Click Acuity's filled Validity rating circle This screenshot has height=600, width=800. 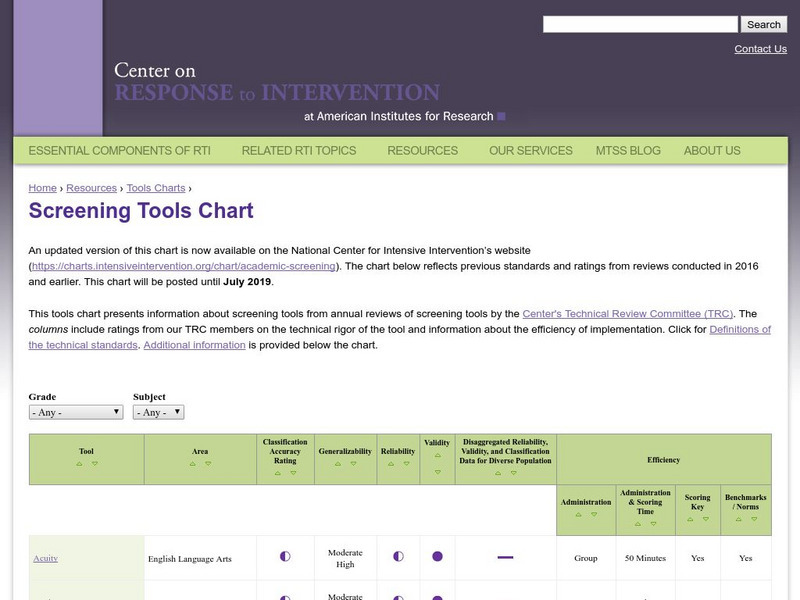pyautogui.click(x=436, y=557)
